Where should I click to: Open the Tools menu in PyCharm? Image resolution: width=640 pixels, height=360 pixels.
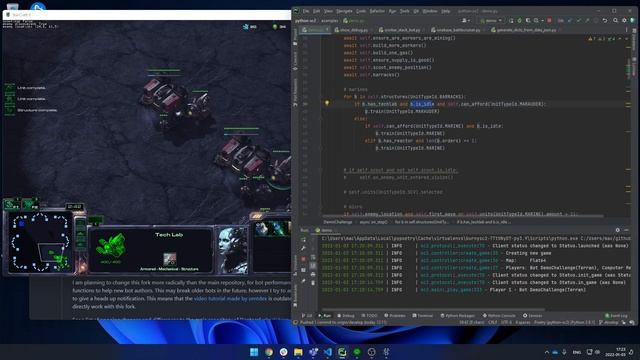click(404, 11)
